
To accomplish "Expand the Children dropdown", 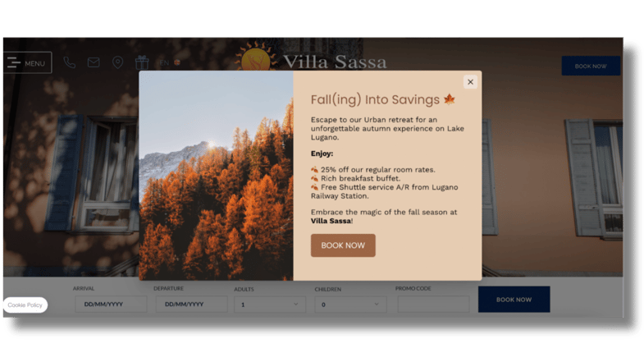I will tap(350, 305).
